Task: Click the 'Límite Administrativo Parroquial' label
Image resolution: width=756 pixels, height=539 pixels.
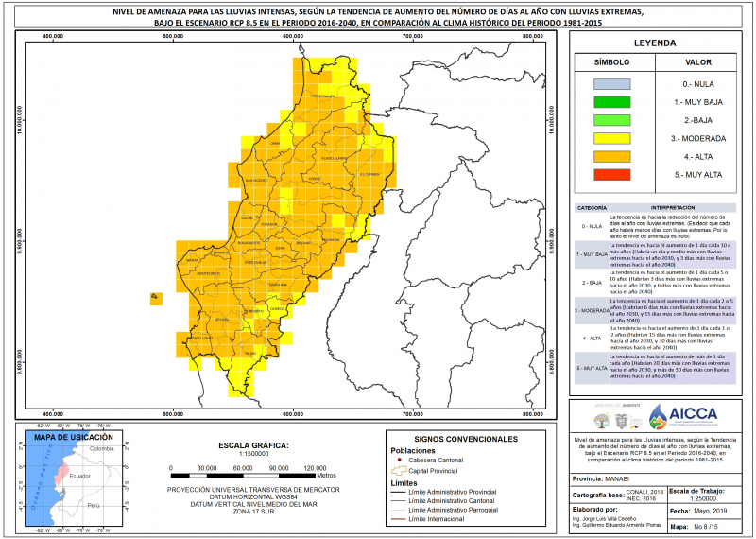Action: (453, 510)
